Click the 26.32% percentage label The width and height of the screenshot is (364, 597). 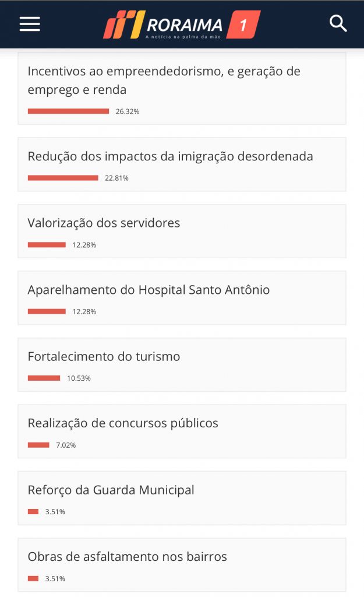click(128, 111)
